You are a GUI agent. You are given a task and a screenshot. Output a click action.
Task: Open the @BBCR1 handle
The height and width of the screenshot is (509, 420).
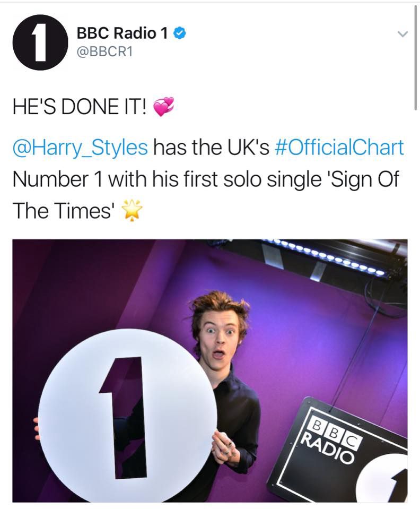(104, 52)
